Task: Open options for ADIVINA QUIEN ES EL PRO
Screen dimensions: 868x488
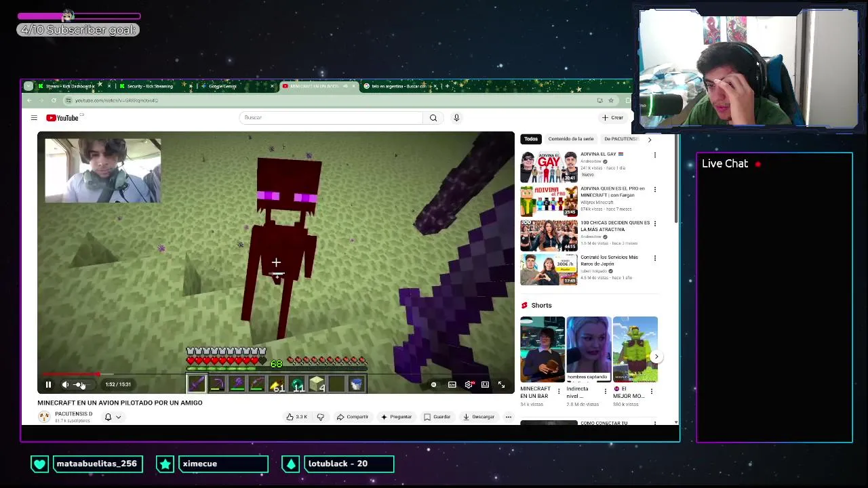Action: pyautogui.click(x=655, y=189)
